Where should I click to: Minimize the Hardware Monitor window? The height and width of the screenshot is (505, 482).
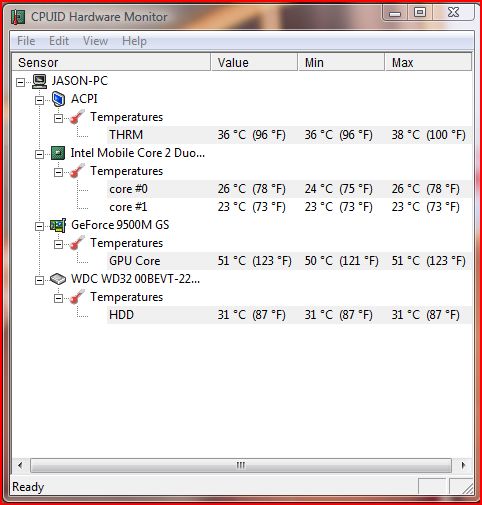[395, 13]
